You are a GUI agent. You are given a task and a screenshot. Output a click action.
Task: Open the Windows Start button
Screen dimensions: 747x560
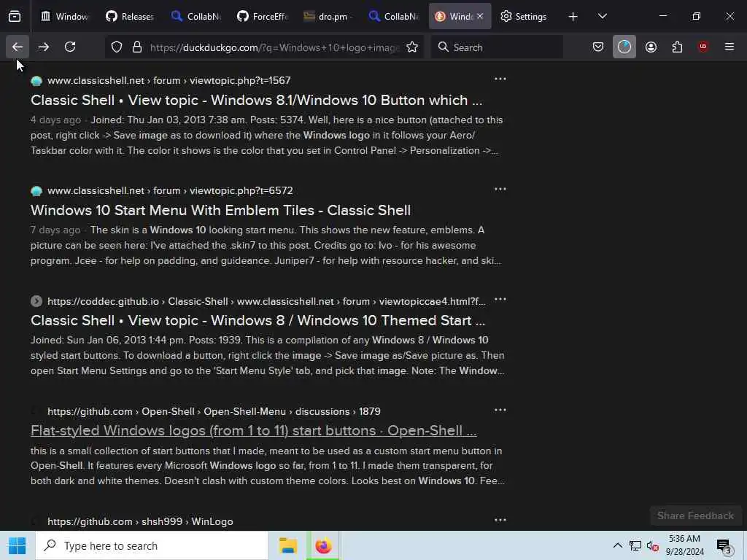(x=18, y=545)
